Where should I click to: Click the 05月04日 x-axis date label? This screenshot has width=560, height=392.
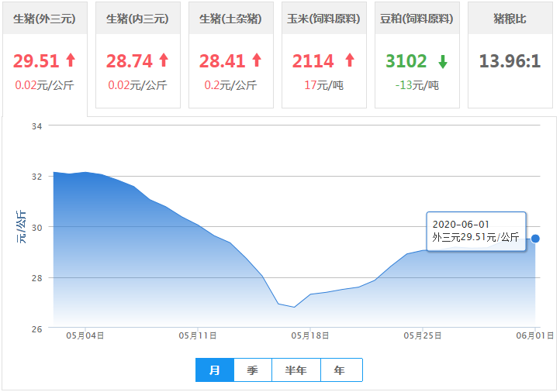point(85,335)
